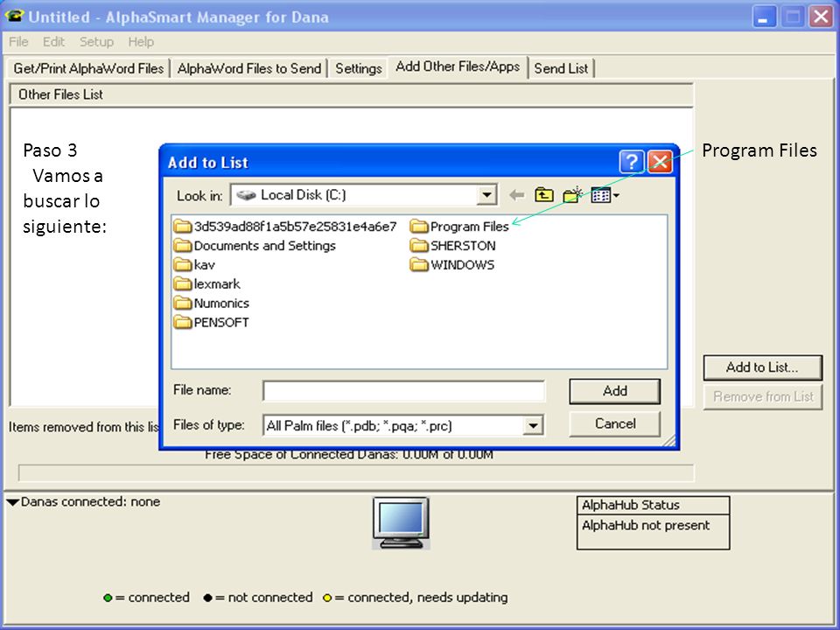
Task: Create a new folder
Action: point(572,195)
